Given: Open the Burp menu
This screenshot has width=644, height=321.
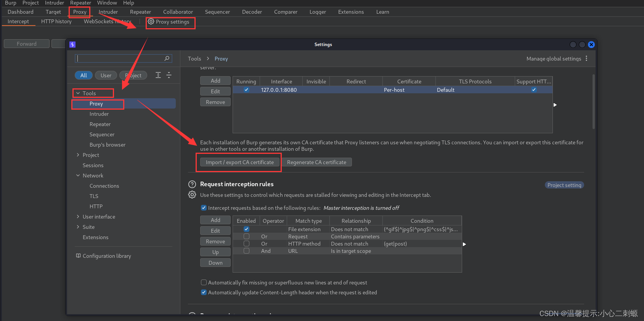Looking at the screenshot, I should click(10, 3).
